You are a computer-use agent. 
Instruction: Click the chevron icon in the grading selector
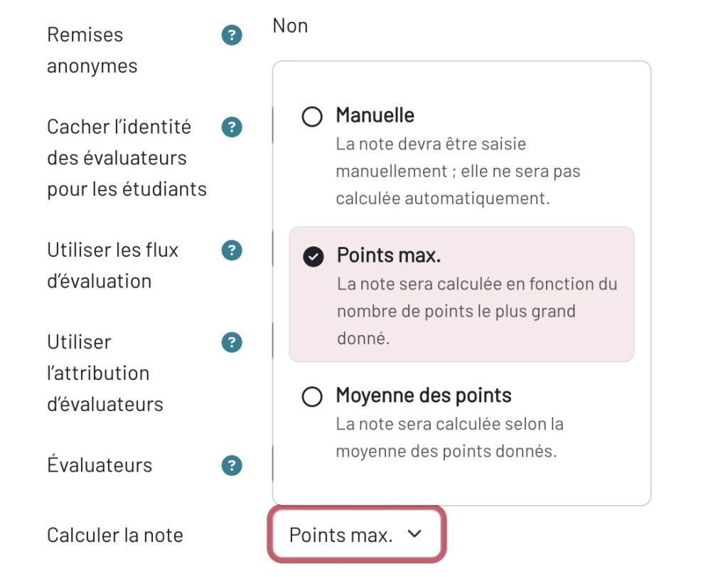click(x=416, y=533)
